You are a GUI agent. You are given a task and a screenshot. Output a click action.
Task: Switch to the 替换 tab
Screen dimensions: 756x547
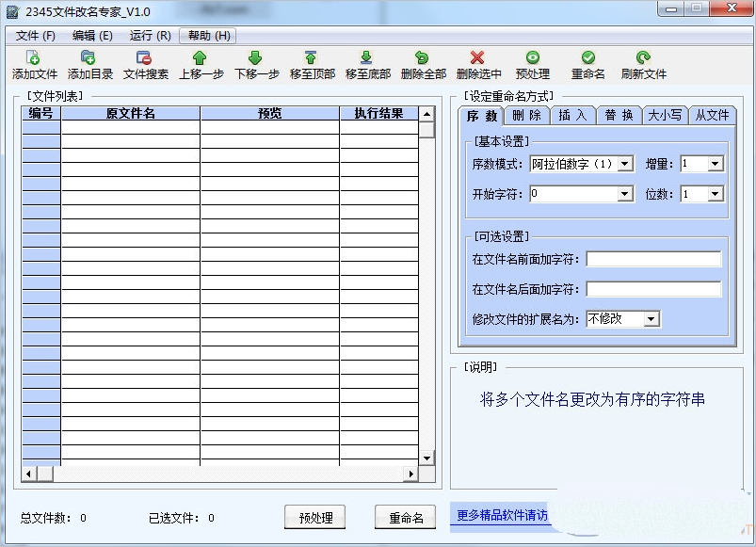coord(619,116)
